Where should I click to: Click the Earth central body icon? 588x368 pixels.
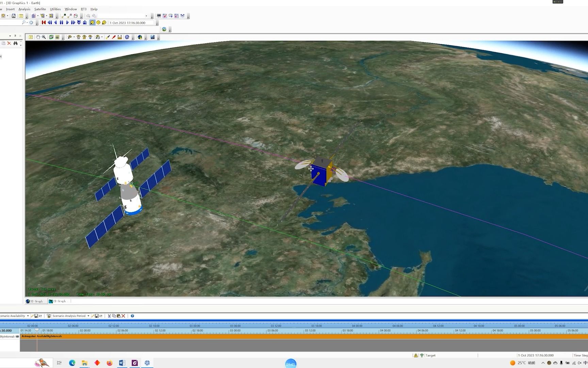(140, 37)
